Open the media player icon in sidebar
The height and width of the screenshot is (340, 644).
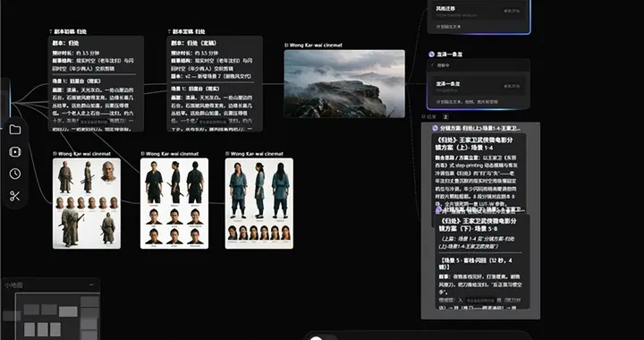[15, 152]
